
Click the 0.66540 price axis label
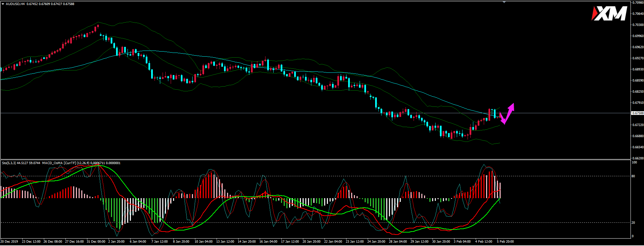tap(638, 147)
